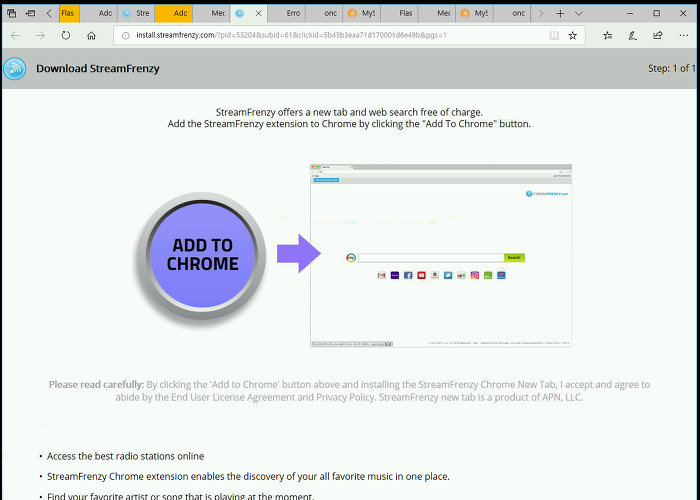Go to the home page icon
Image resolution: width=700 pixels, height=500 pixels.
[92, 36]
